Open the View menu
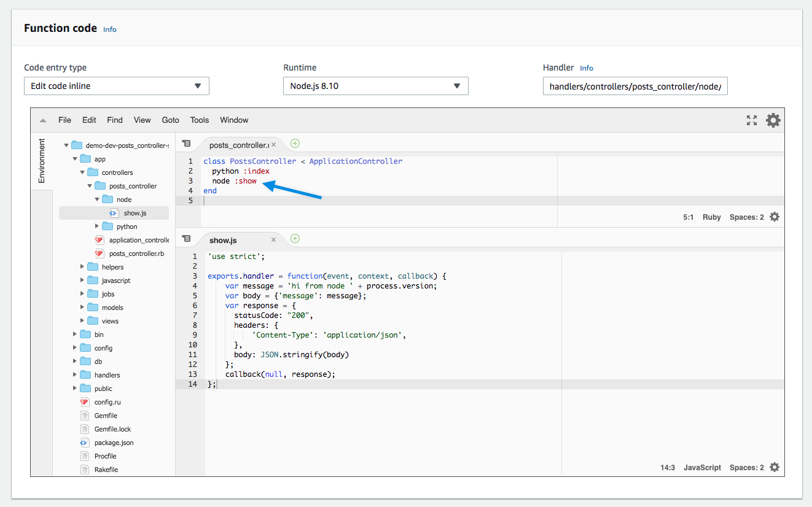The width and height of the screenshot is (812, 507). point(142,120)
